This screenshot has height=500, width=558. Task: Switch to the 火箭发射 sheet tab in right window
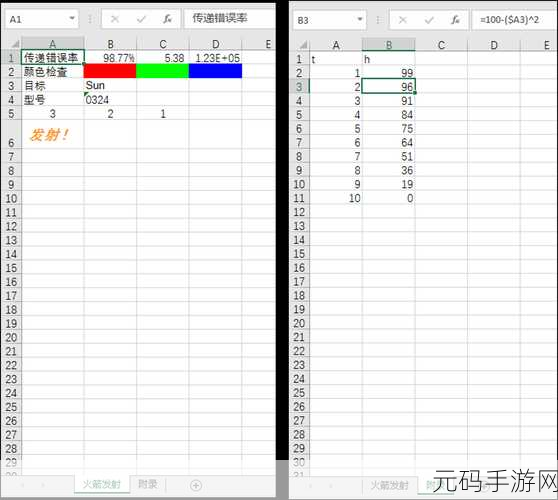click(x=390, y=485)
